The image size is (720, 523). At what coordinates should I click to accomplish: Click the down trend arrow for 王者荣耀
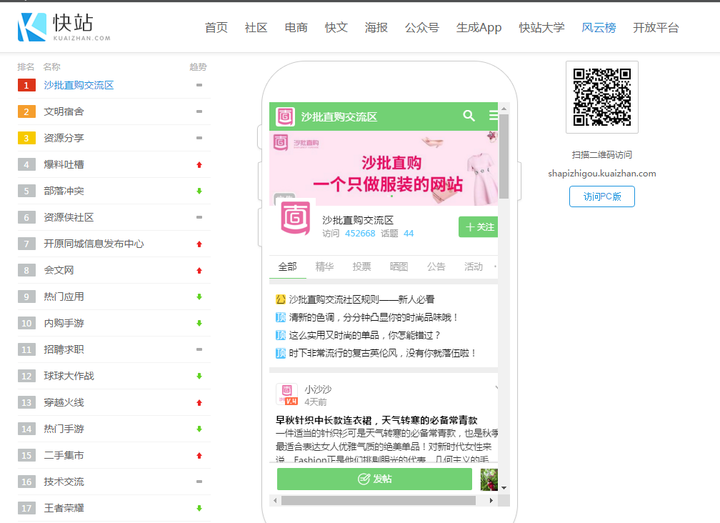[x=199, y=508]
